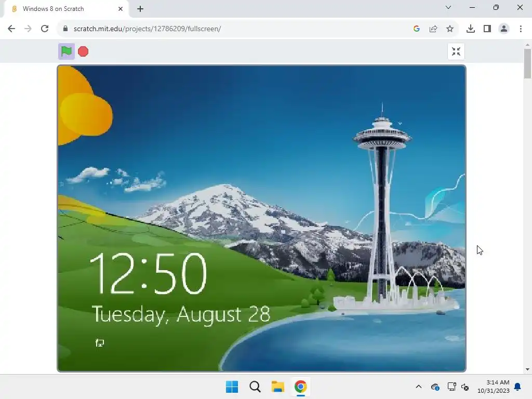Viewport: 532px width, 399px height.
Task: Bookmark this tab with the star icon
Action: click(x=450, y=29)
